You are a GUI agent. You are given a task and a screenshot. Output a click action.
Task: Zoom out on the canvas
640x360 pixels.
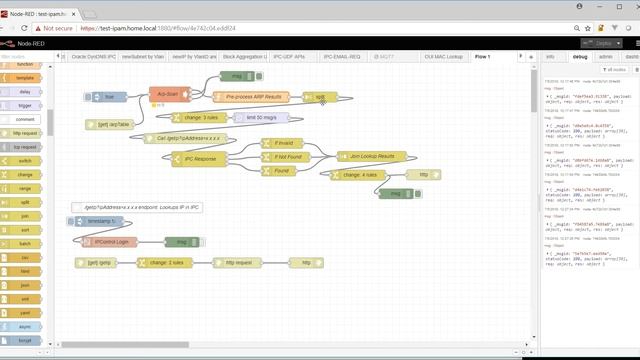516,352
